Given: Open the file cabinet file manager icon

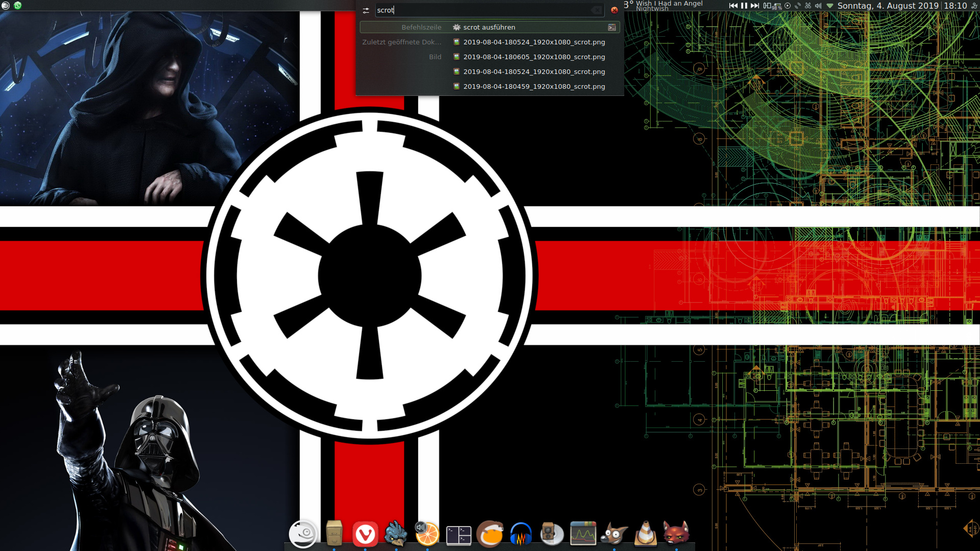Looking at the screenshot, I should (x=334, y=534).
